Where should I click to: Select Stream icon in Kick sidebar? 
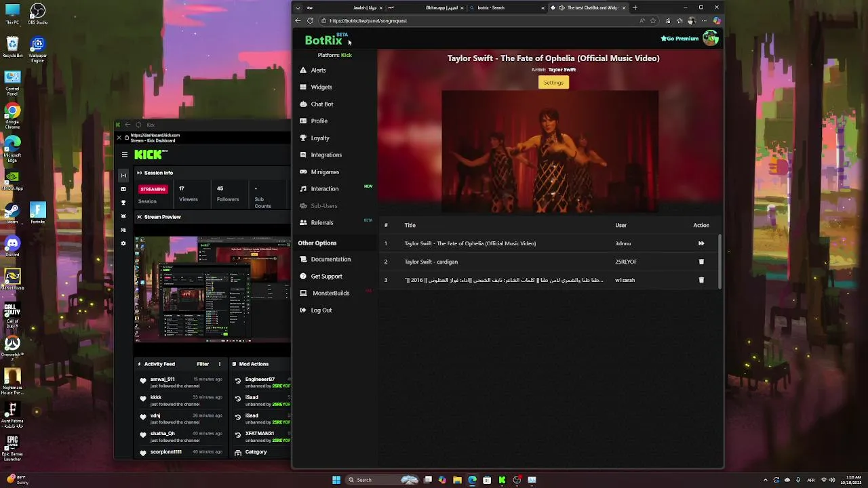[x=123, y=175]
